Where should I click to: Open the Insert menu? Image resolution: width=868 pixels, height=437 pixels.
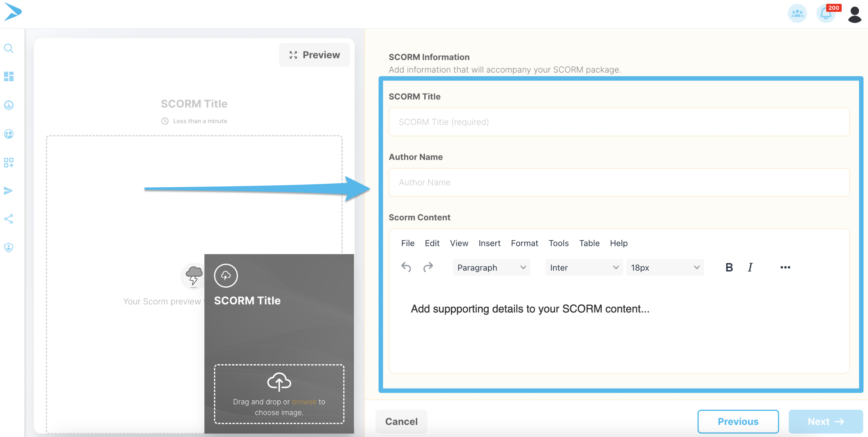pyautogui.click(x=489, y=243)
